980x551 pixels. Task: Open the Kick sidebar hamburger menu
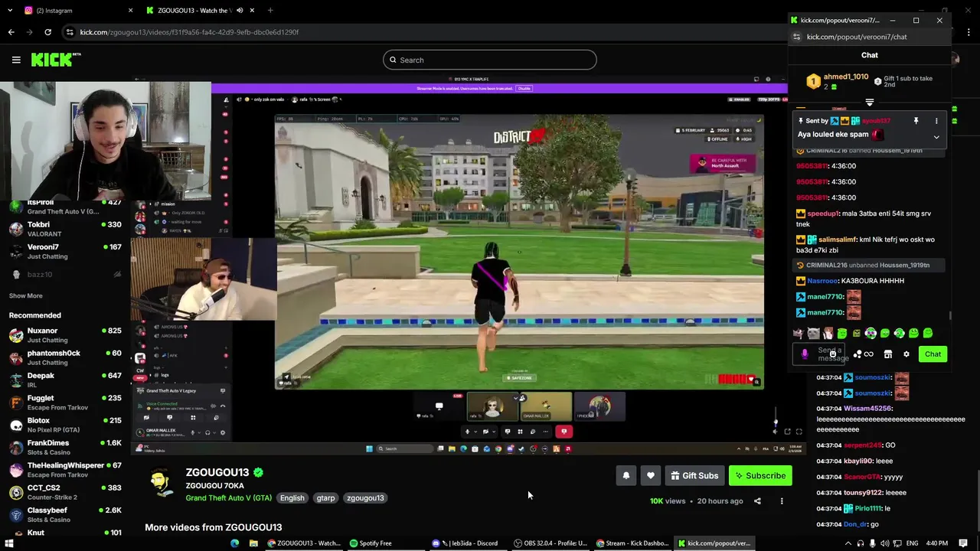[x=16, y=60]
